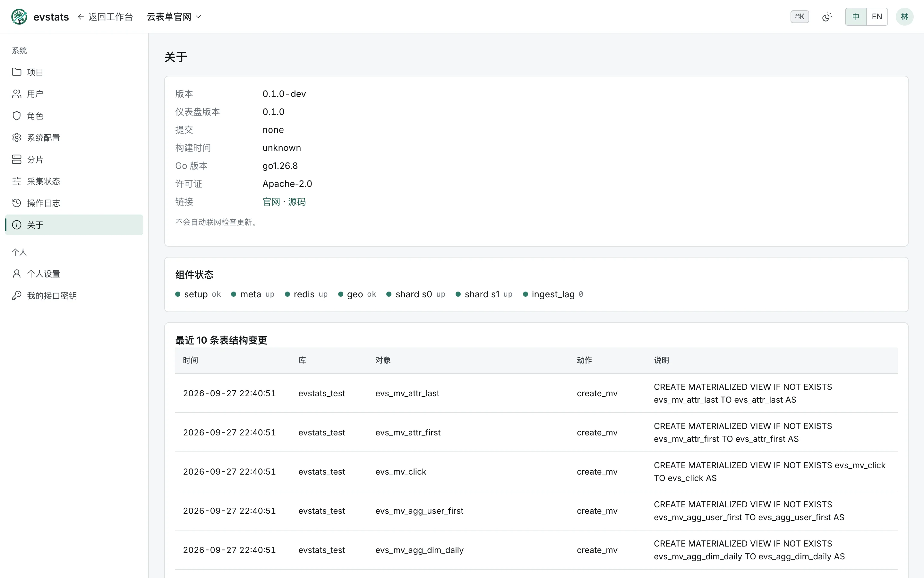Click the info icon for 关于
This screenshot has width=924, height=578.
[16, 224]
